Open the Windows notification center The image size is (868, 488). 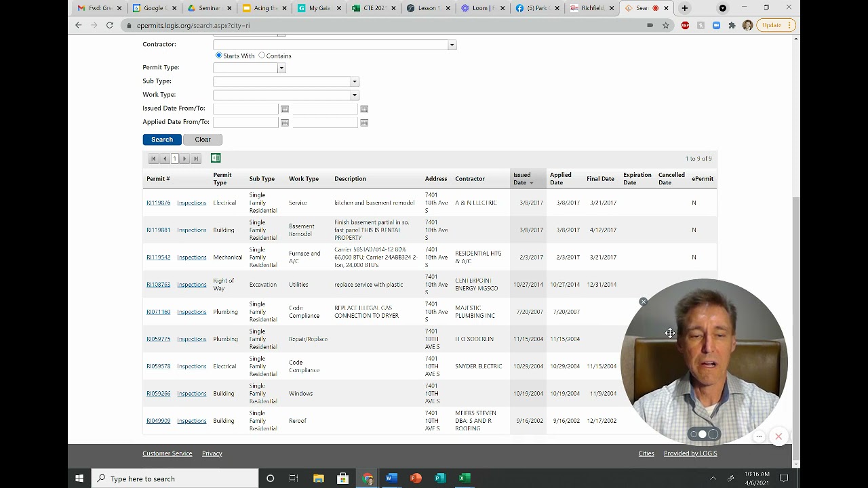(x=784, y=479)
